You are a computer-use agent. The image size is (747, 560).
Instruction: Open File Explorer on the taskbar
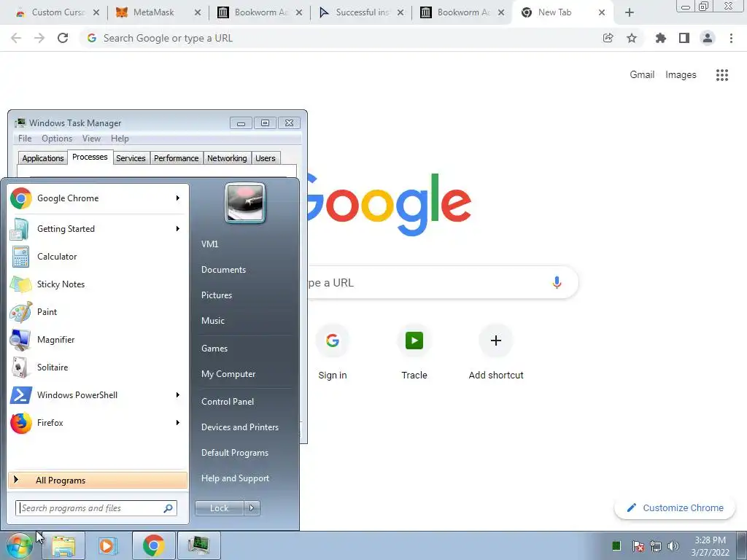click(x=63, y=545)
